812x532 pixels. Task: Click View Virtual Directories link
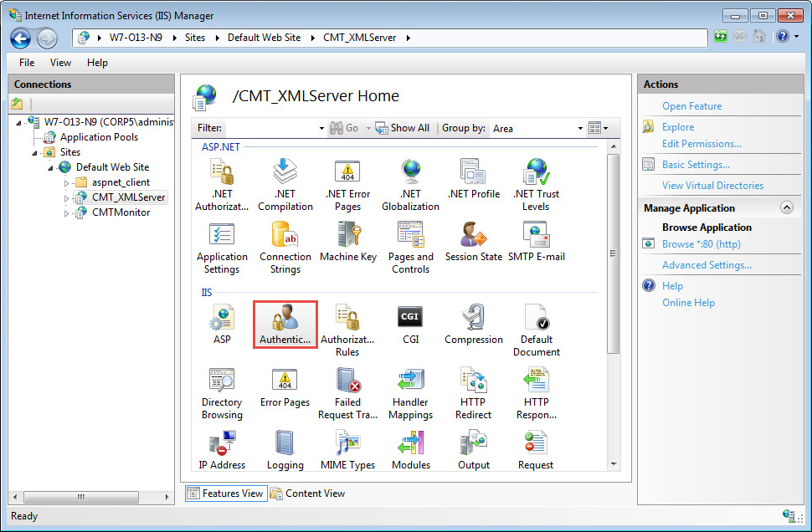tap(712, 185)
